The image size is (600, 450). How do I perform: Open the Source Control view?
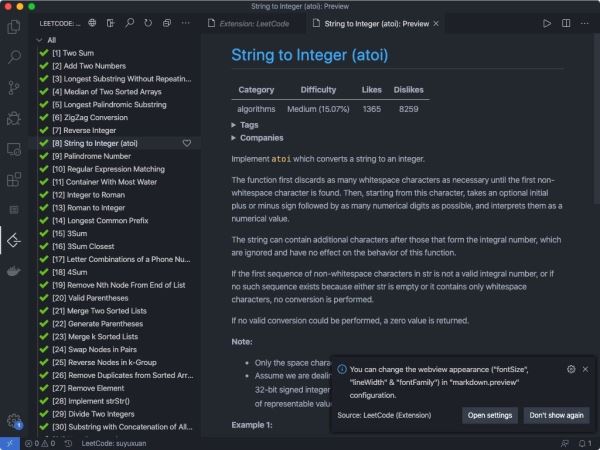tap(14, 88)
